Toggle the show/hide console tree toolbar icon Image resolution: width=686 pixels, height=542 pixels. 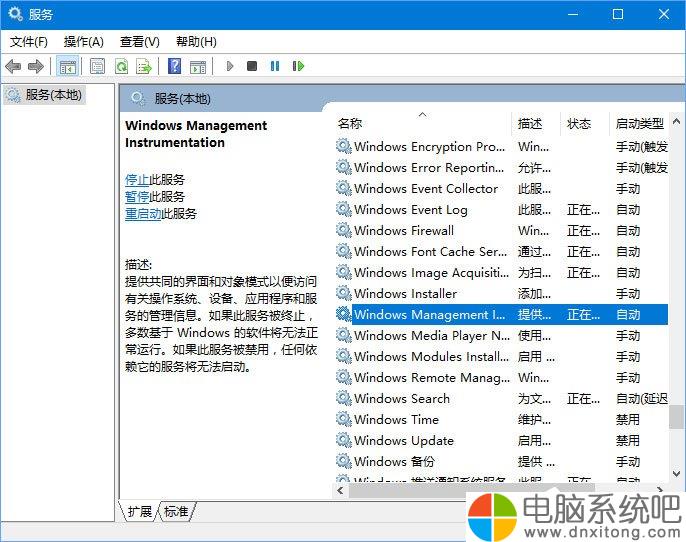pyautogui.click(x=67, y=66)
